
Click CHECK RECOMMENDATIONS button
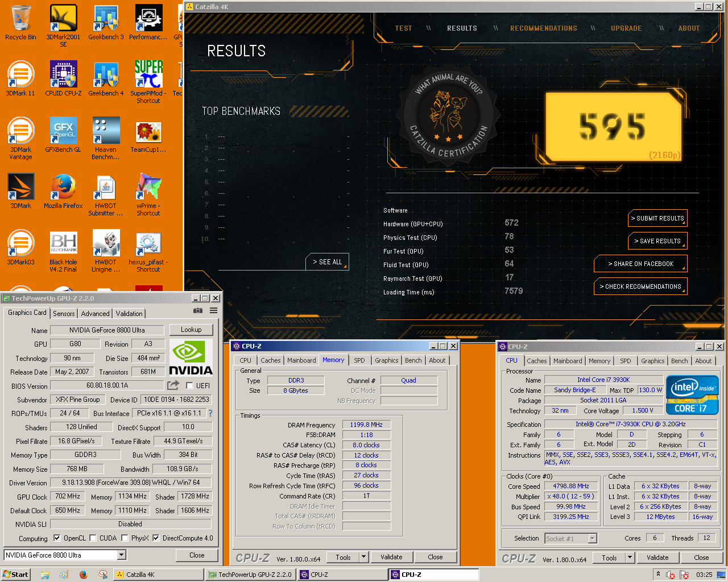point(640,286)
